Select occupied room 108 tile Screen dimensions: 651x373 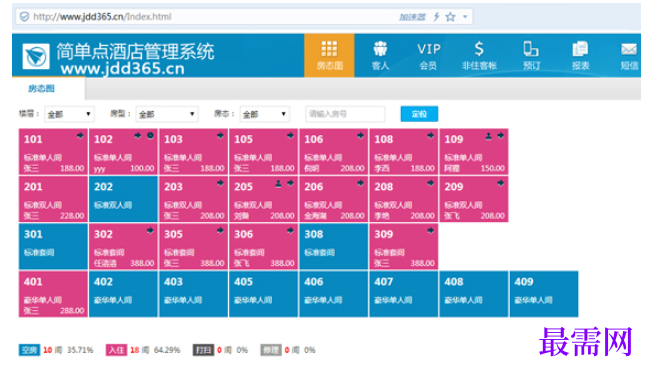click(x=404, y=152)
